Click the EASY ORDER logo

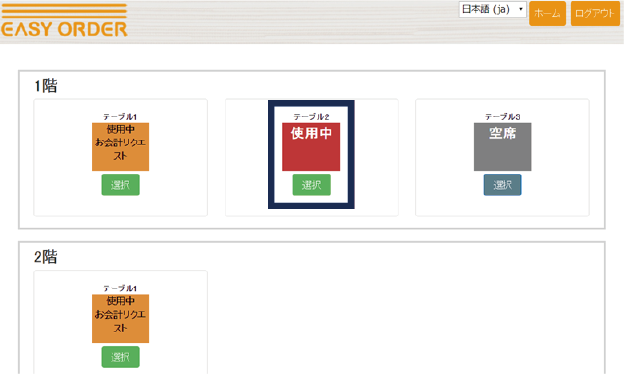(64, 20)
